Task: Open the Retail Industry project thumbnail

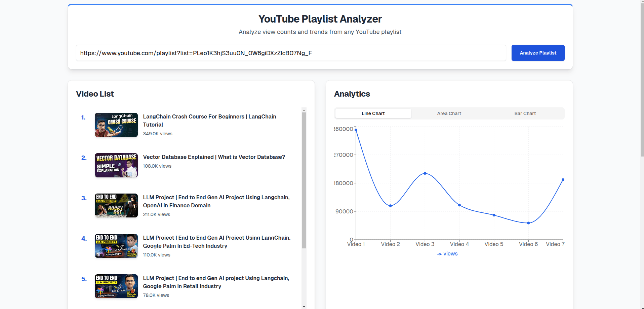Action: point(116,286)
